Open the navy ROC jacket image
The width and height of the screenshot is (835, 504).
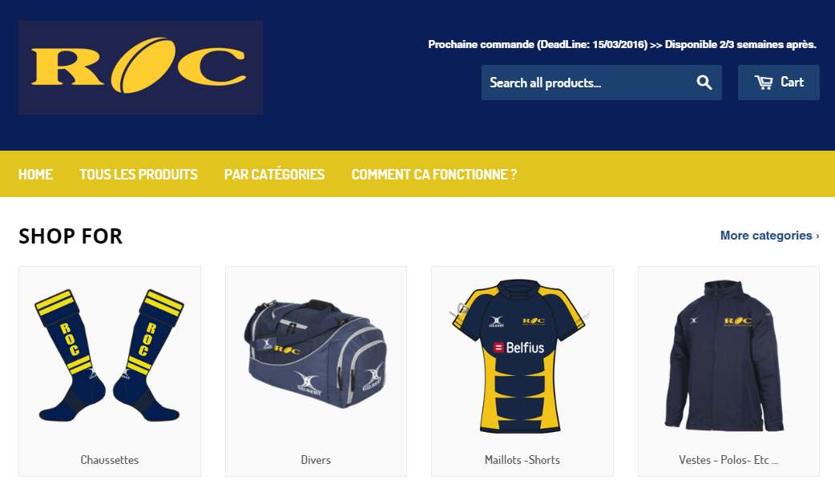tap(724, 356)
